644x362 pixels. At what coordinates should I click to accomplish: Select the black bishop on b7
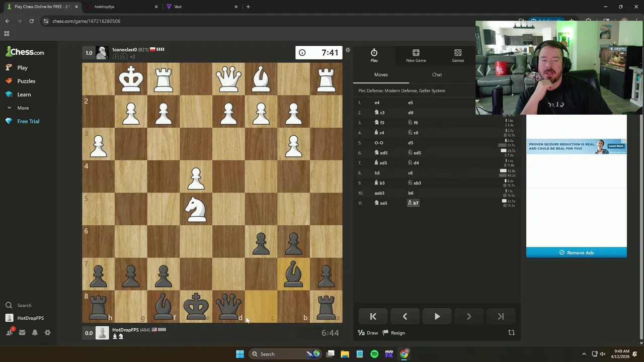(x=293, y=274)
